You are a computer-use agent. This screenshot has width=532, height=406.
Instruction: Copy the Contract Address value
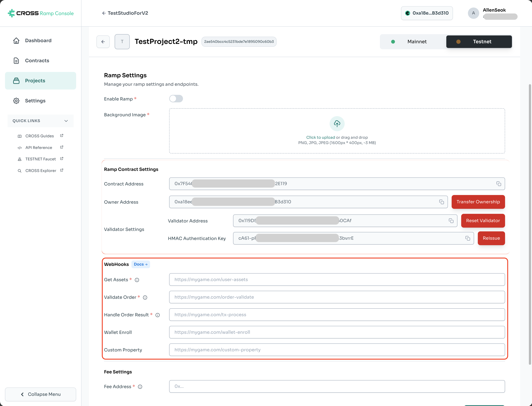[498, 184]
